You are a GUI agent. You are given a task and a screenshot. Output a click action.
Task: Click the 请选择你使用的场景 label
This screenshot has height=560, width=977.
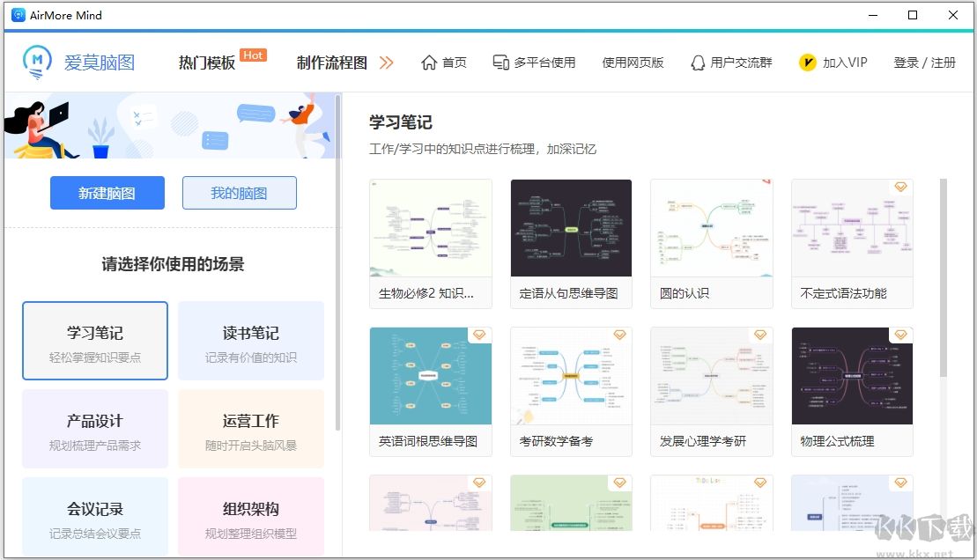(174, 264)
